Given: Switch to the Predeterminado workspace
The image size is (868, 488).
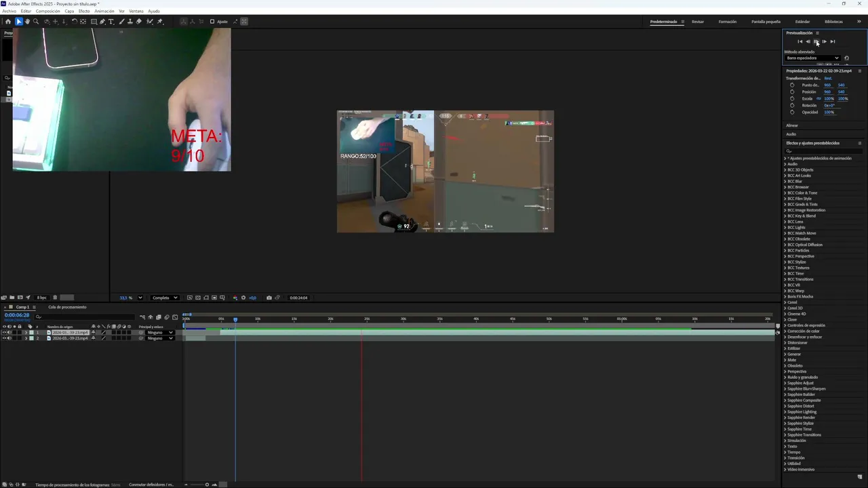Looking at the screenshot, I should tap(663, 22).
